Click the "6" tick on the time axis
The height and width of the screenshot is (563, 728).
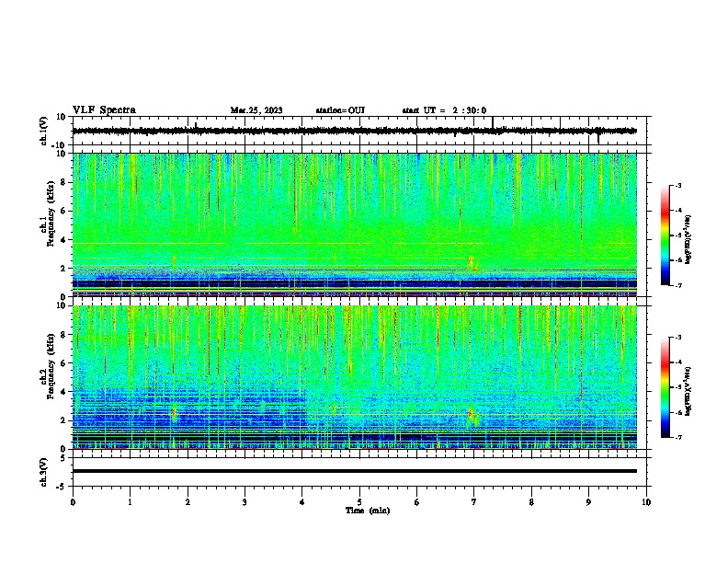click(417, 502)
